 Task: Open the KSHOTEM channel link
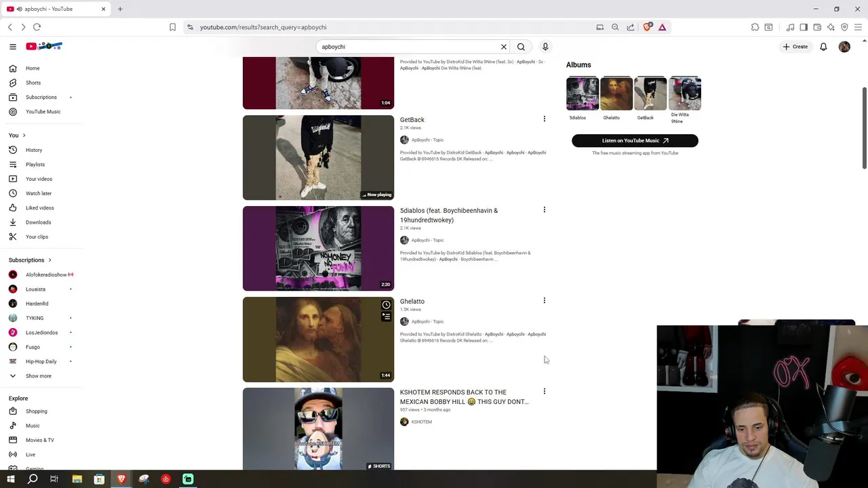421,422
